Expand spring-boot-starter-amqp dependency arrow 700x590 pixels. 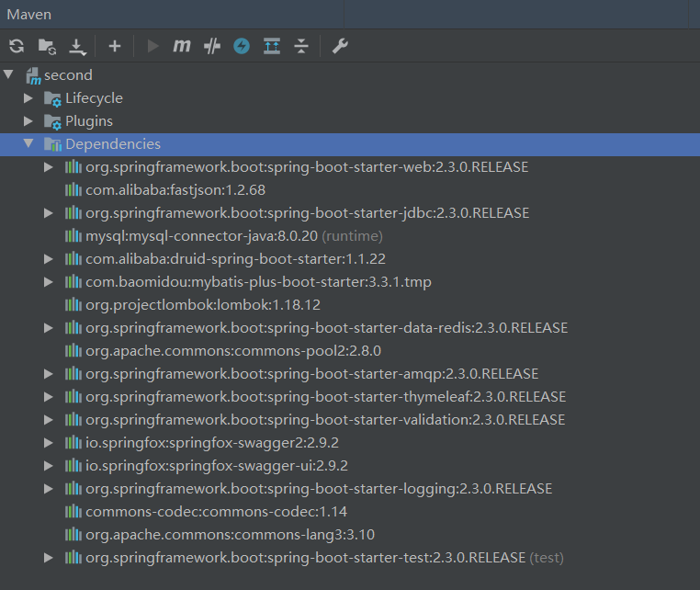pyautogui.click(x=48, y=374)
